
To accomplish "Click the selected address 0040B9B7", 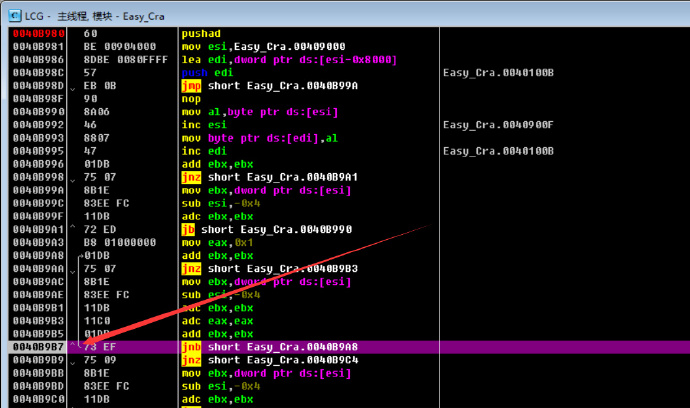I will tap(39, 347).
